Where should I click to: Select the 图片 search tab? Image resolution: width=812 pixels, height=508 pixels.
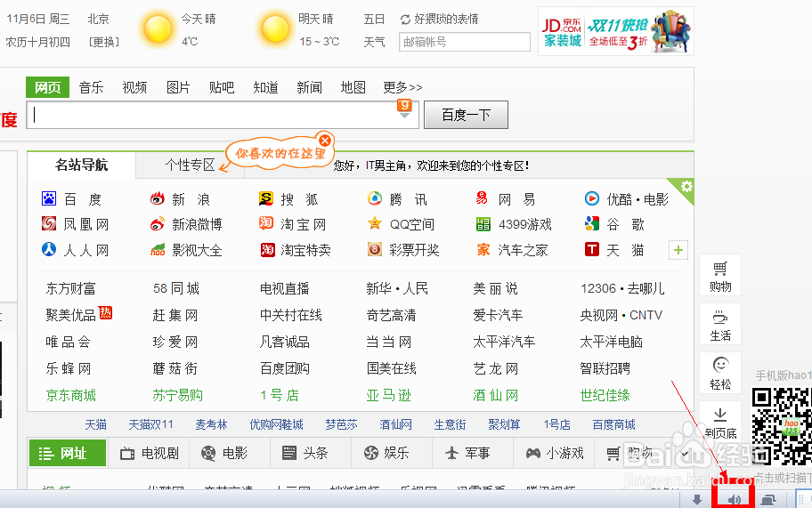click(x=178, y=87)
